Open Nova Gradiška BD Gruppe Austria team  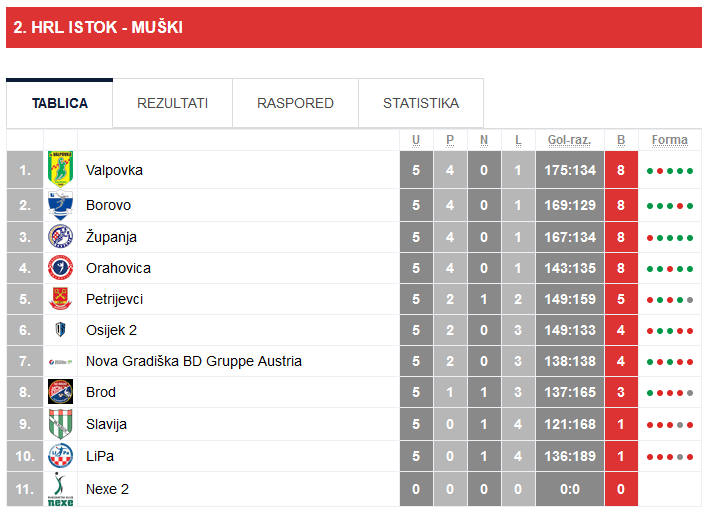pos(193,361)
